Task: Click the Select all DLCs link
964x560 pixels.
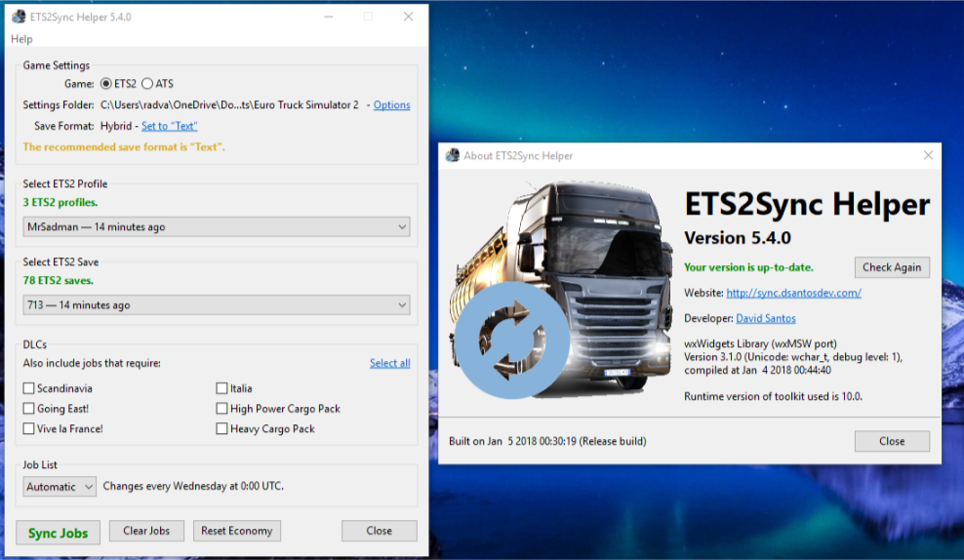Action: pos(389,363)
